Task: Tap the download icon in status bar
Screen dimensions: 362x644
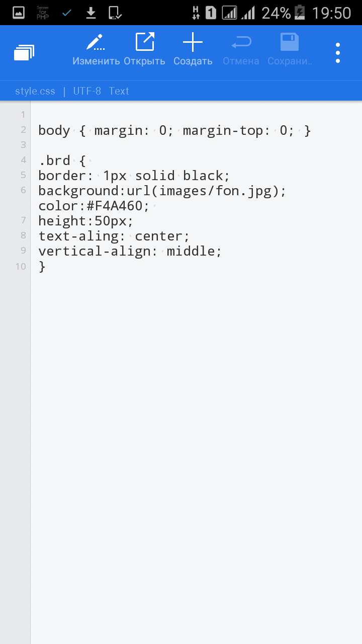Action: pyautogui.click(x=91, y=13)
